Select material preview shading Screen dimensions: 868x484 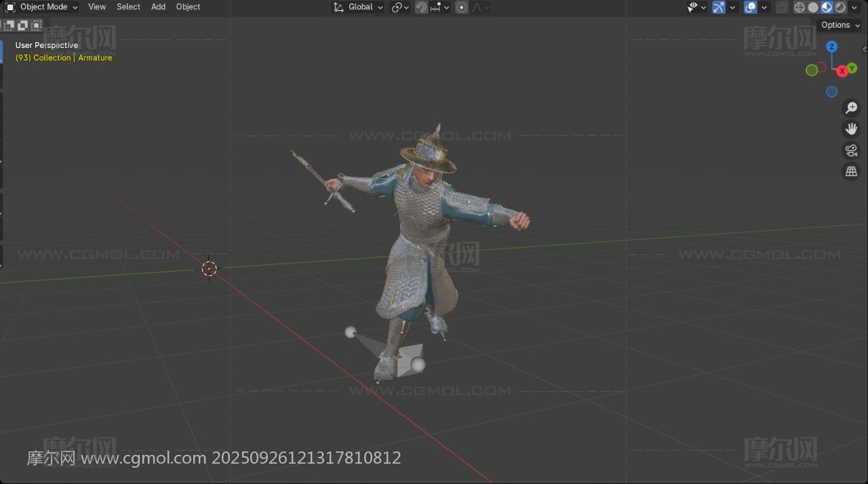[827, 7]
